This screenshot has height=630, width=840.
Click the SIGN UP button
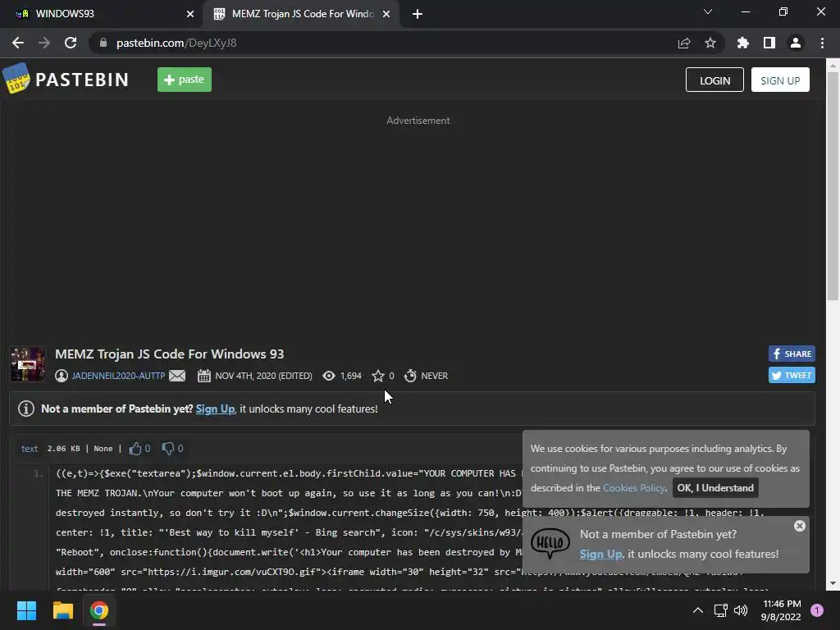click(780, 80)
